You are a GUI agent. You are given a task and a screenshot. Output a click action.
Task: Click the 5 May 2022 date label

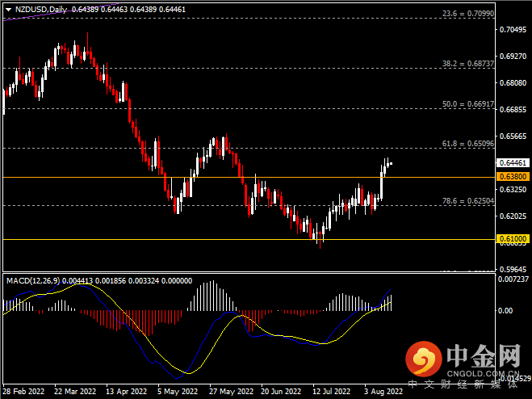click(178, 392)
